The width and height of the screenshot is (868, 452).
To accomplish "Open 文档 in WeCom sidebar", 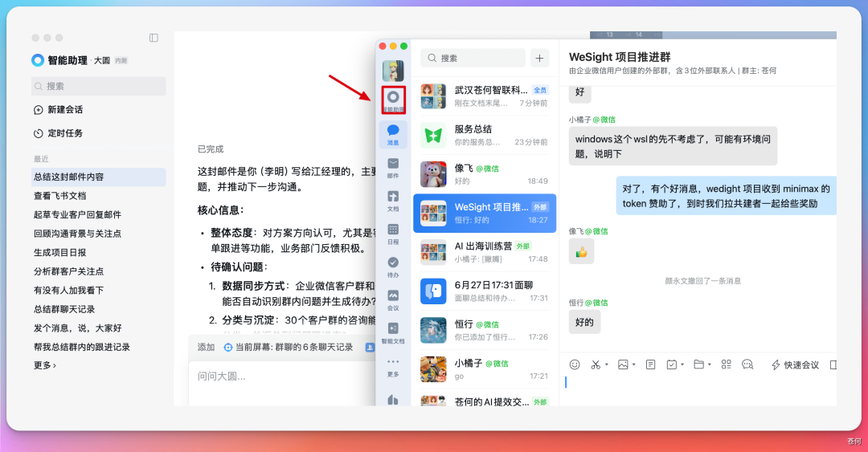I will coord(393,201).
